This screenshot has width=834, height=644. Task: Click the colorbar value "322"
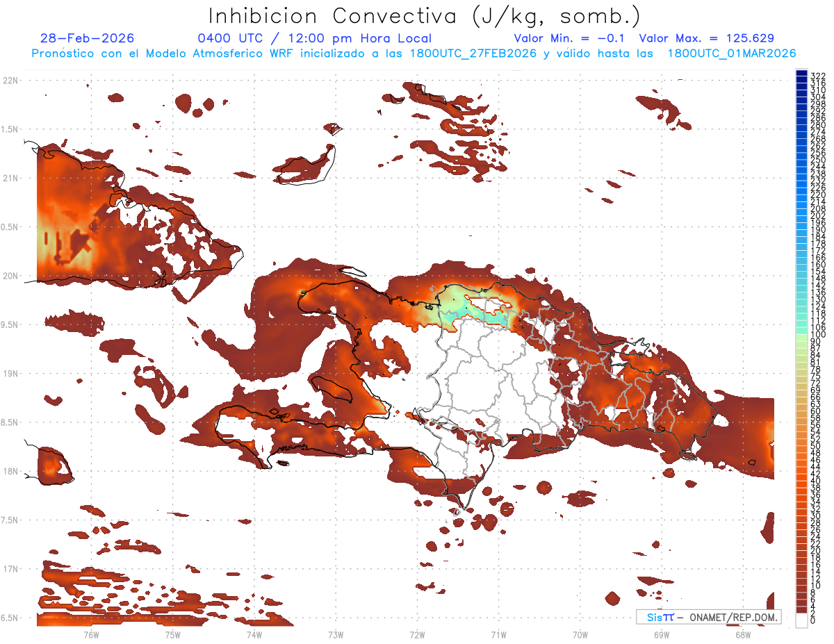click(818, 76)
